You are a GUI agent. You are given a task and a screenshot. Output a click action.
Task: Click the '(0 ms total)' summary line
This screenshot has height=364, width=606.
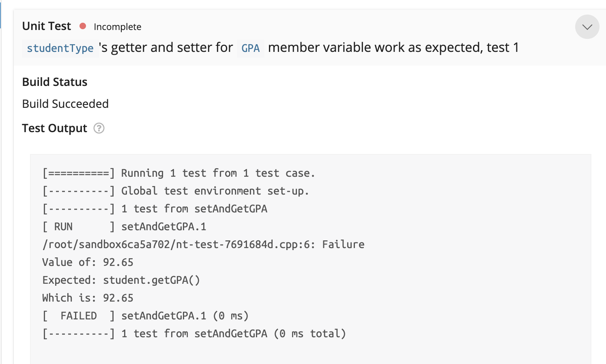click(x=194, y=334)
